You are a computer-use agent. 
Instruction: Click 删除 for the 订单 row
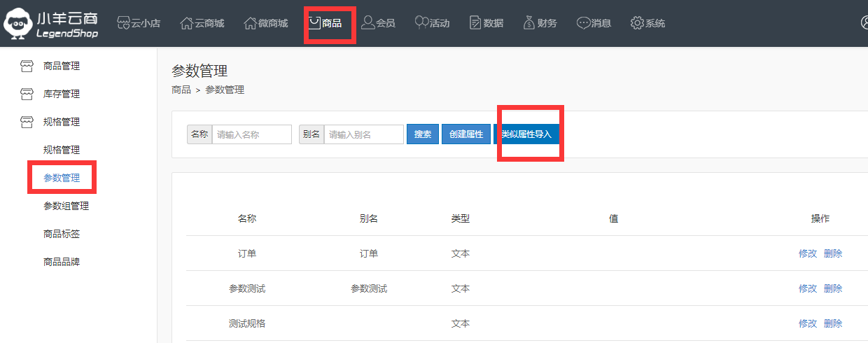click(x=833, y=253)
